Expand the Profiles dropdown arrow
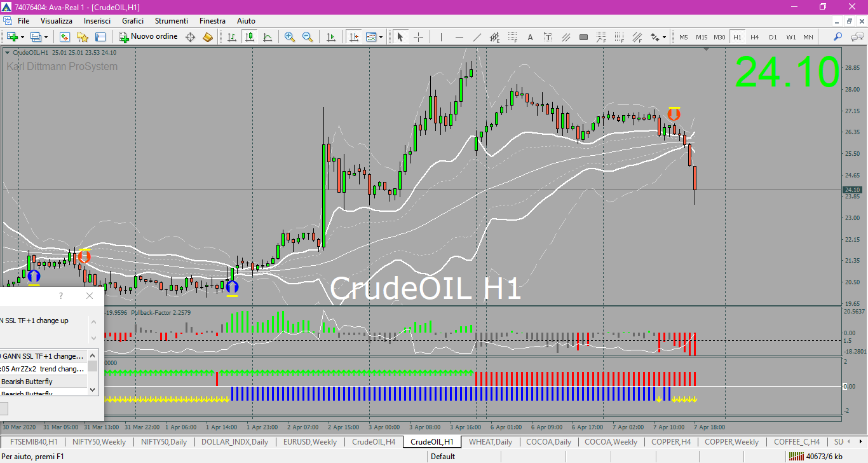Viewport: 868px width, 463px height. (46, 37)
